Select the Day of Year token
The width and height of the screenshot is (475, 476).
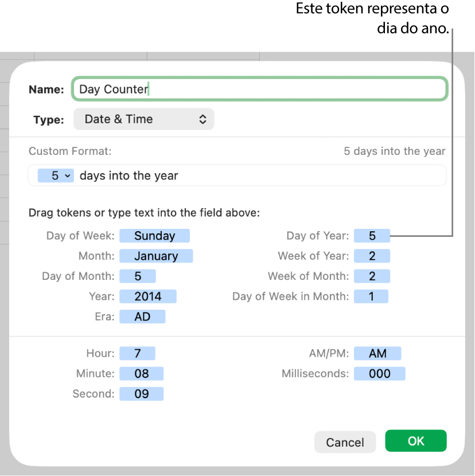[372, 235]
